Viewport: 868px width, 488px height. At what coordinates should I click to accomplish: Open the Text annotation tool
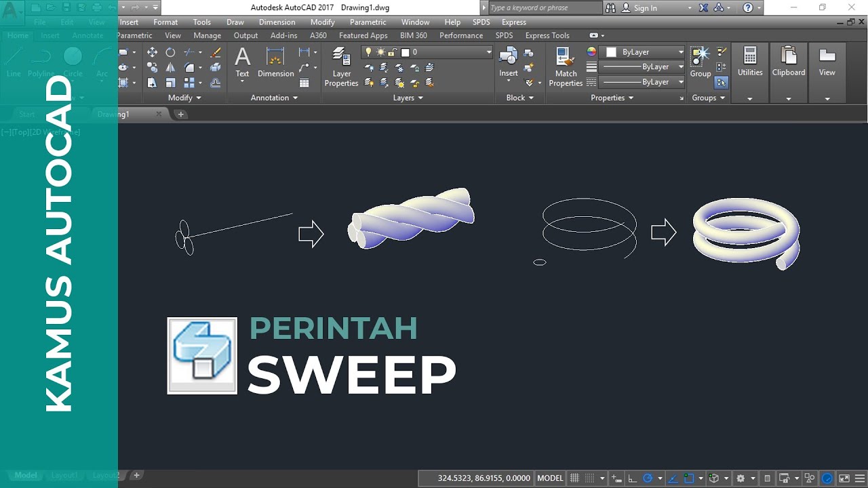242,62
